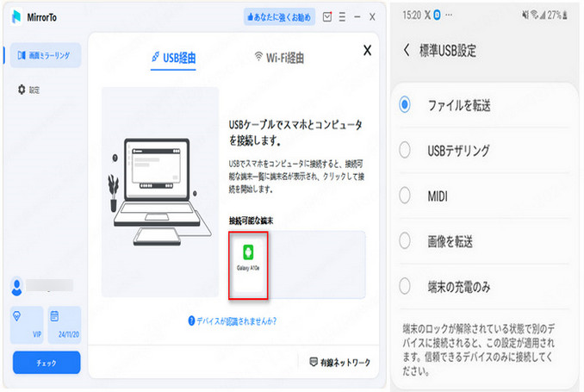This screenshot has width=584, height=392.
Task: Tap the 15:20 clock in phone status bar
Action: (412, 15)
